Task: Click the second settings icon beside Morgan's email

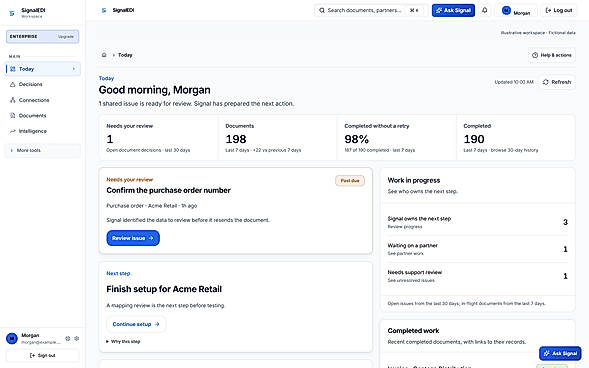Action: [77, 338]
